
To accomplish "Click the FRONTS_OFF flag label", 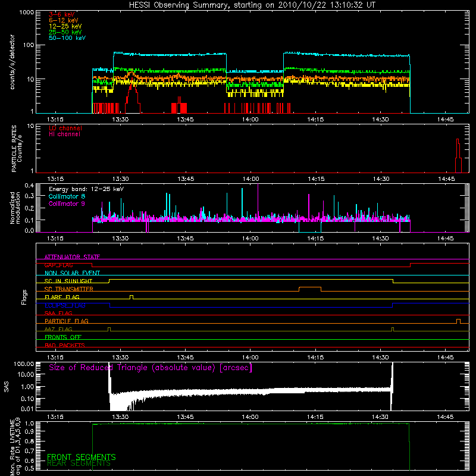I will tap(63, 337).
